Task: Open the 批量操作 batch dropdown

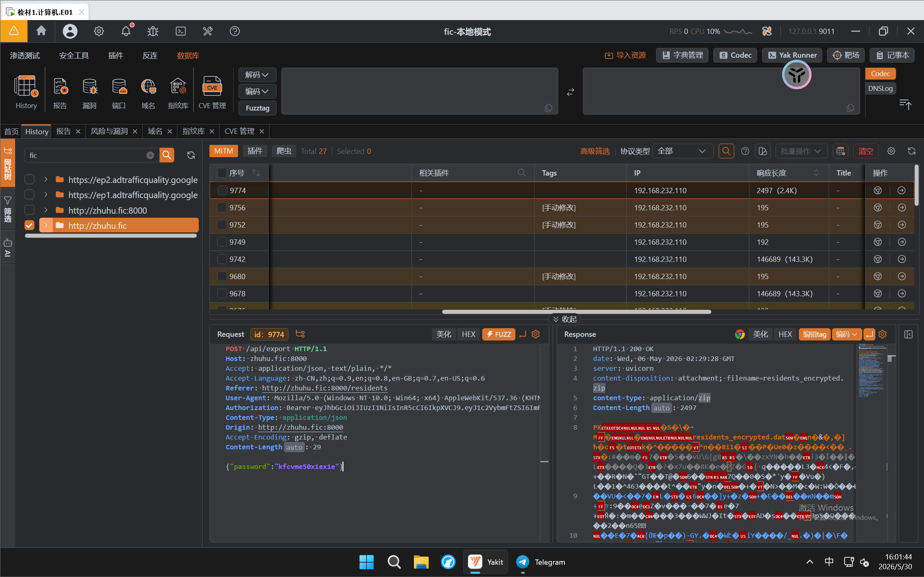Action: 801,151
